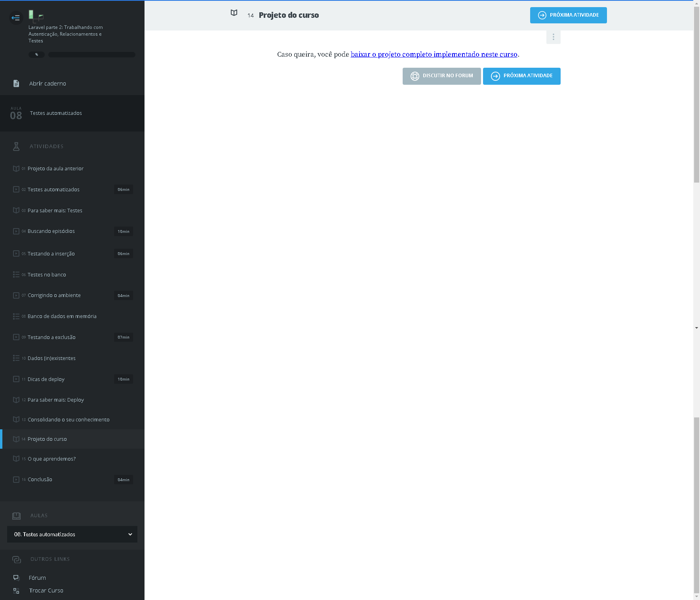Image resolution: width=700 pixels, height=600 pixels.
Task: Open activity 11 Dicas de deploy
Action: pos(46,379)
